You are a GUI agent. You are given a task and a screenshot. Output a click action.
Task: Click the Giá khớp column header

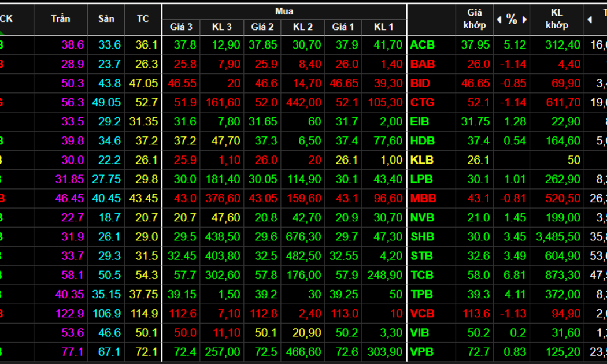(475, 19)
